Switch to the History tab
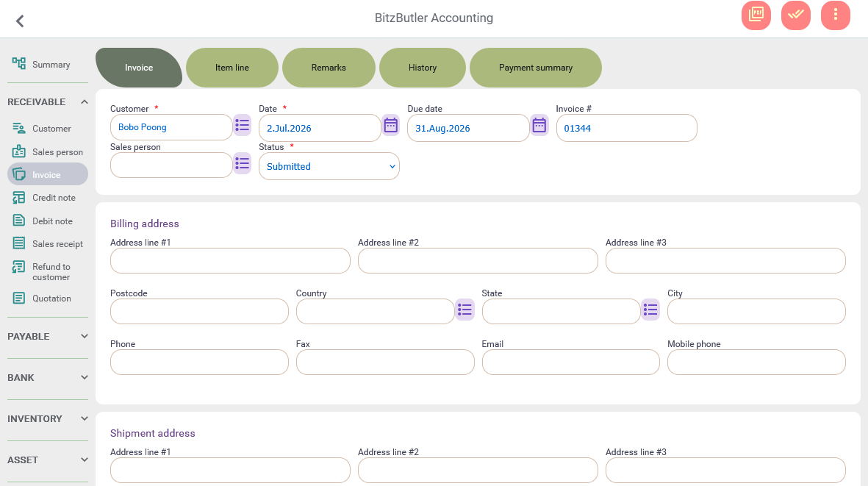Image resolution: width=868 pixels, height=486 pixels. click(423, 68)
